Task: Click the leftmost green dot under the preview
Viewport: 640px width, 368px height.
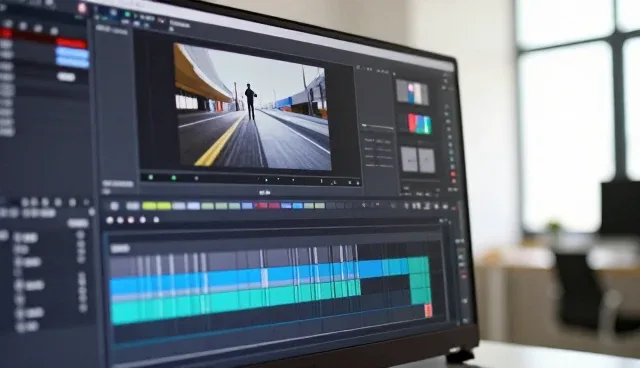Action: [x=151, y=177]
